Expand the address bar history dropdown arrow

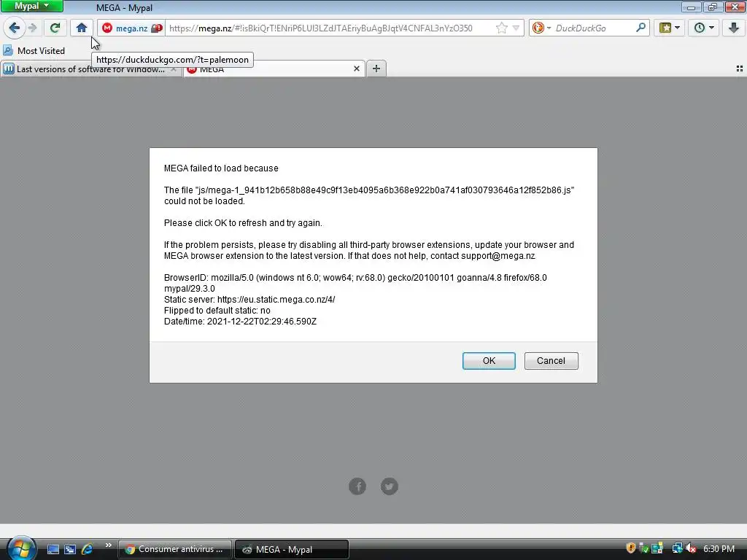(516, 28)
